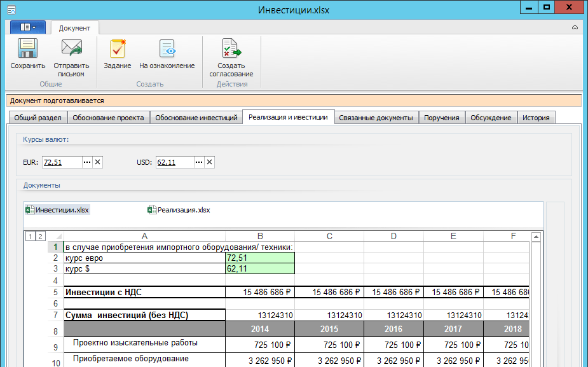Image resolution: width=588 pixels, height=367 pixels.
Task: Clear the EUR rate with X button
Action: click(97, 162)
